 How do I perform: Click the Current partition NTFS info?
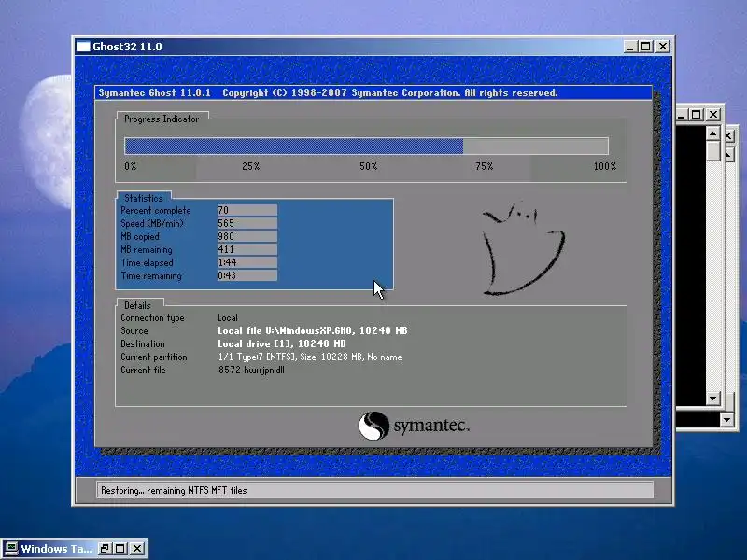point(310,357)
